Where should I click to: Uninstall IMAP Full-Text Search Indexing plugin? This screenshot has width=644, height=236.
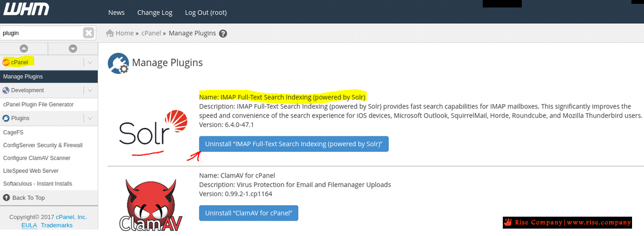pos(294,144)
